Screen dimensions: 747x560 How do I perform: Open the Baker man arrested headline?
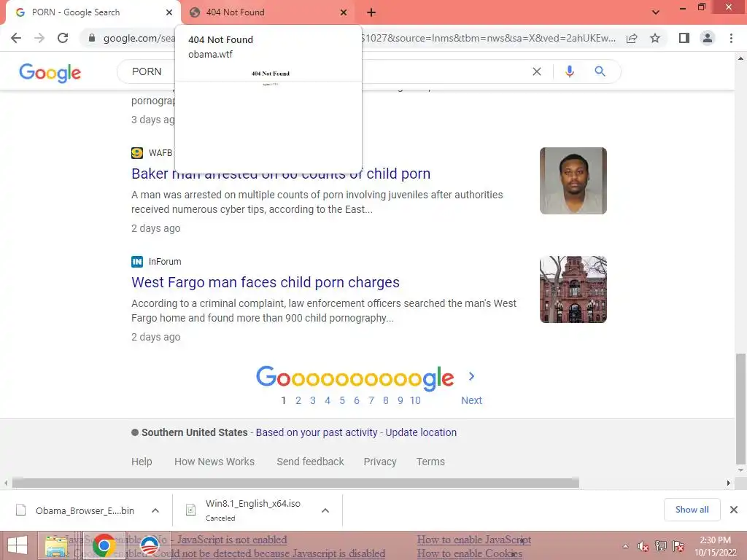point(281,174)
